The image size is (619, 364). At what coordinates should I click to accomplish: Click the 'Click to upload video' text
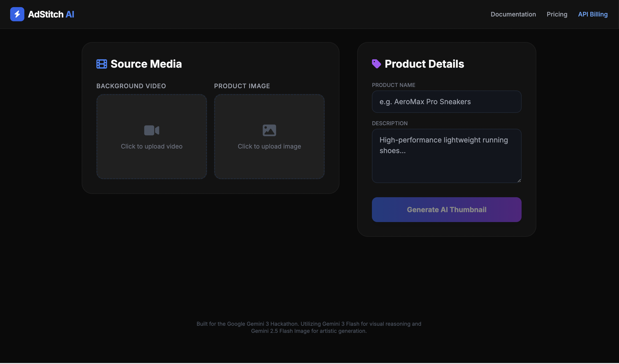coord(151,146)
